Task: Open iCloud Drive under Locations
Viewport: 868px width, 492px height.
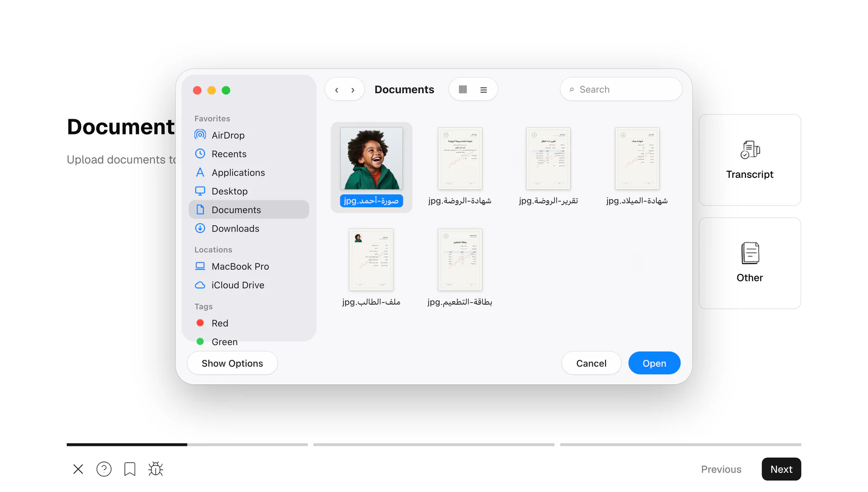Action: [248, 285]
